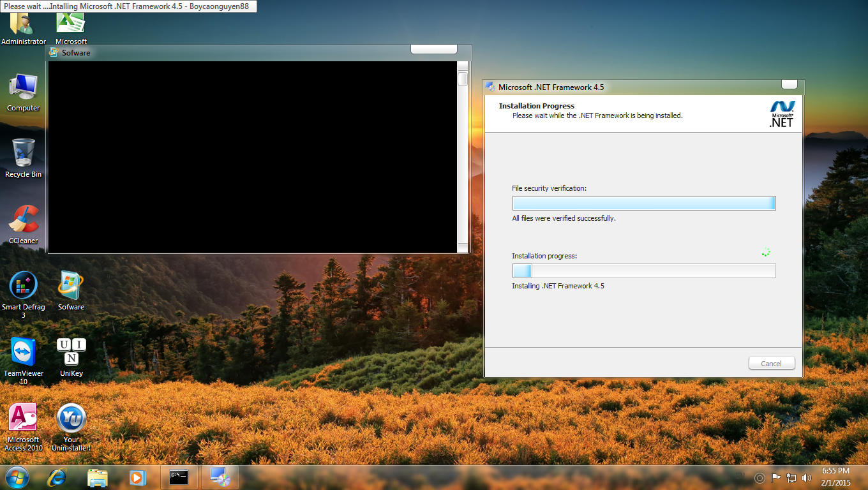Screen dimensions: 868x490
Task: Click the "Installation progress:" label
Action: click(544, 256)
